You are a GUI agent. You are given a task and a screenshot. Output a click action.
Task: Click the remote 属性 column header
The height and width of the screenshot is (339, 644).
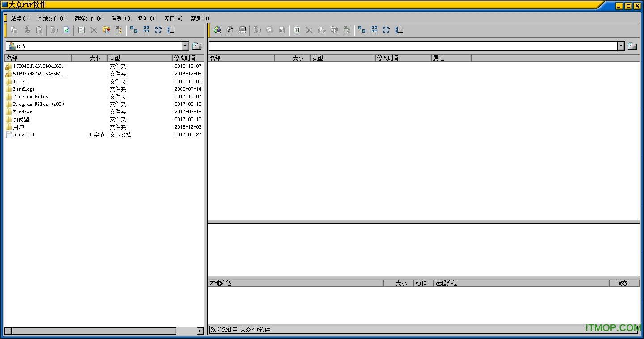point(451,58)
